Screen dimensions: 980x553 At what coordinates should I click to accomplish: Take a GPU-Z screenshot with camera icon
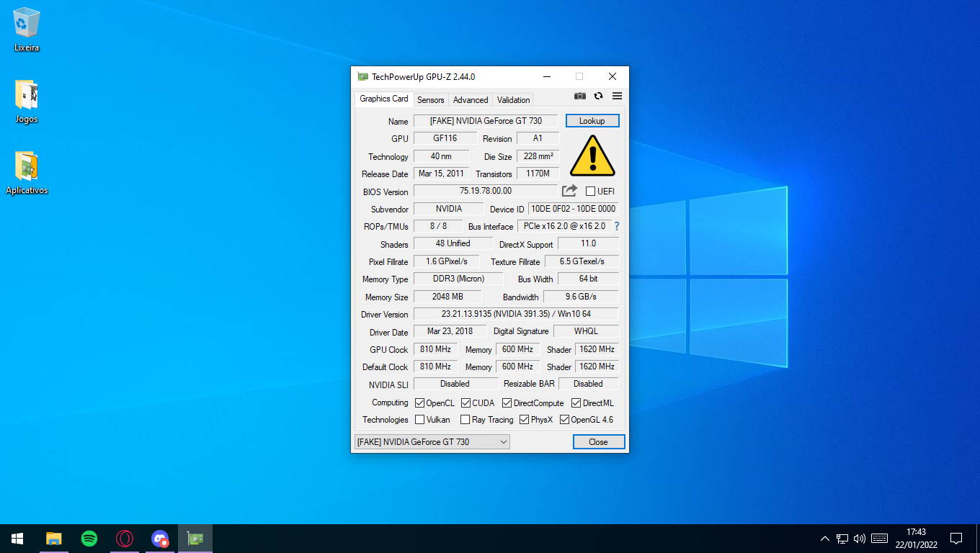point(579,96)
